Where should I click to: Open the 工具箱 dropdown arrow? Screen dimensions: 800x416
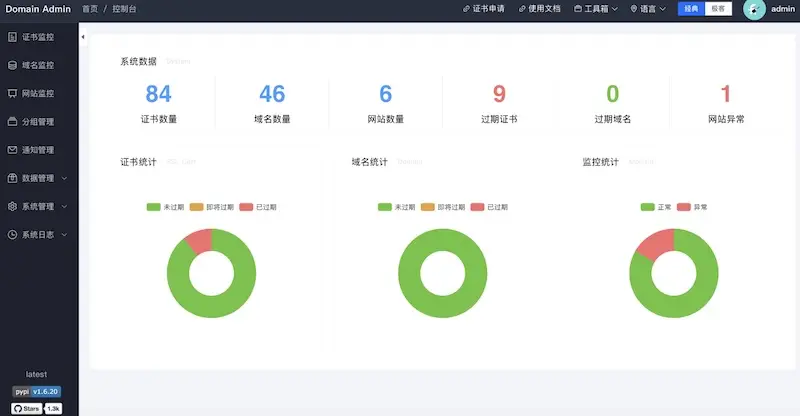click(x=615, y=9)
